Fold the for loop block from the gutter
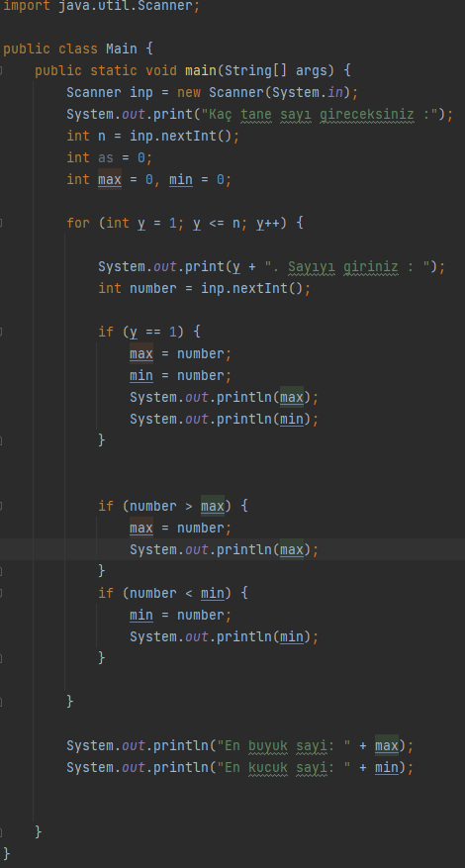 tap(1, 223)
